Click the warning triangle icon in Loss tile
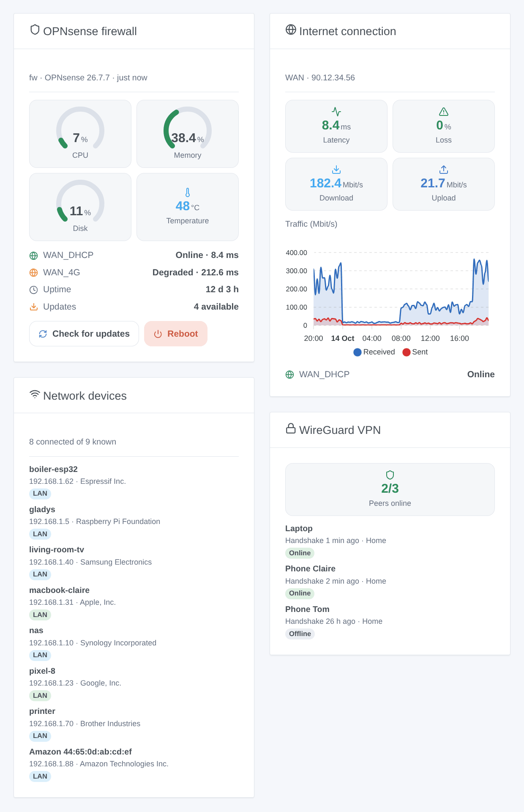The height and width of the screenshot is (812, 524). coord(444,112)
